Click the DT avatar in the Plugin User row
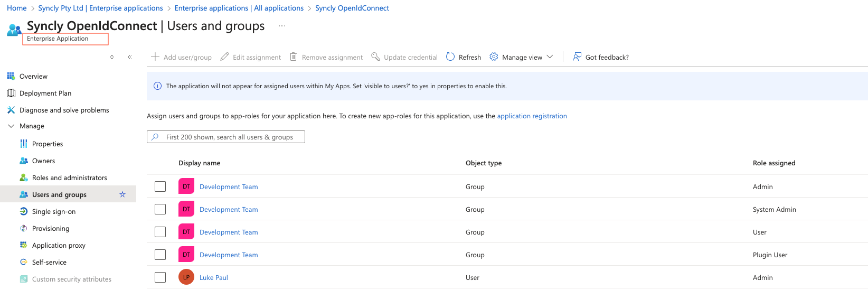 point(186,255)
